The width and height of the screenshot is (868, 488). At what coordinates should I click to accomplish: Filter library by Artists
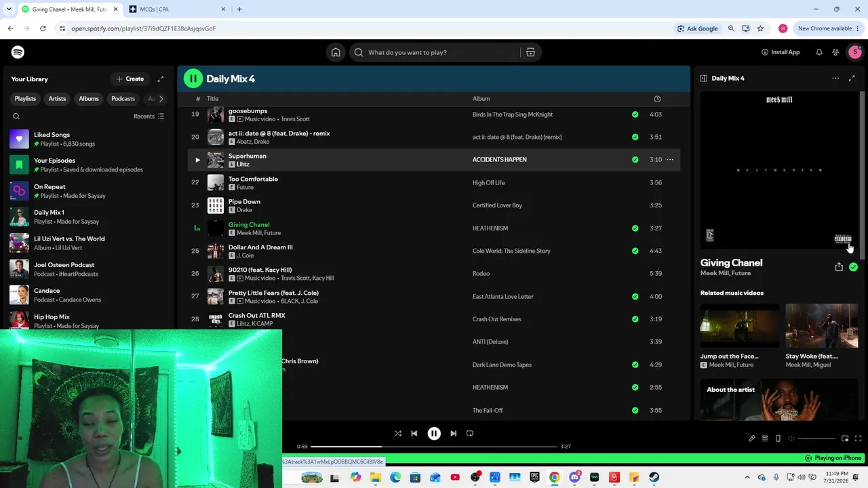pos(57,99)
